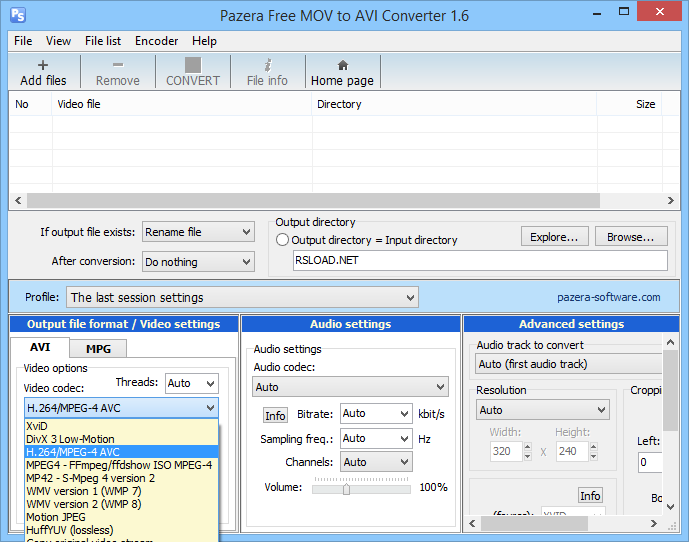Choose WMV version 2 (WMP 8)

pyautogui.click(x=121, y=504)
